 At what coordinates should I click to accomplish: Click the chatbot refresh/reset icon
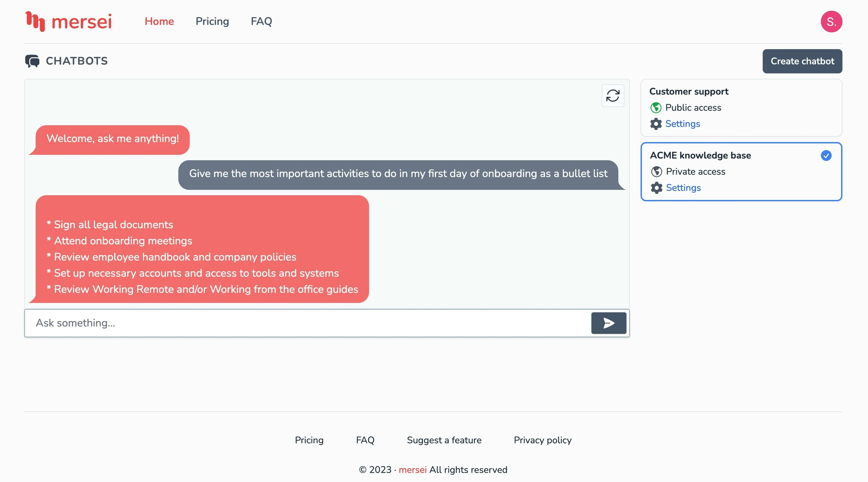613,95
